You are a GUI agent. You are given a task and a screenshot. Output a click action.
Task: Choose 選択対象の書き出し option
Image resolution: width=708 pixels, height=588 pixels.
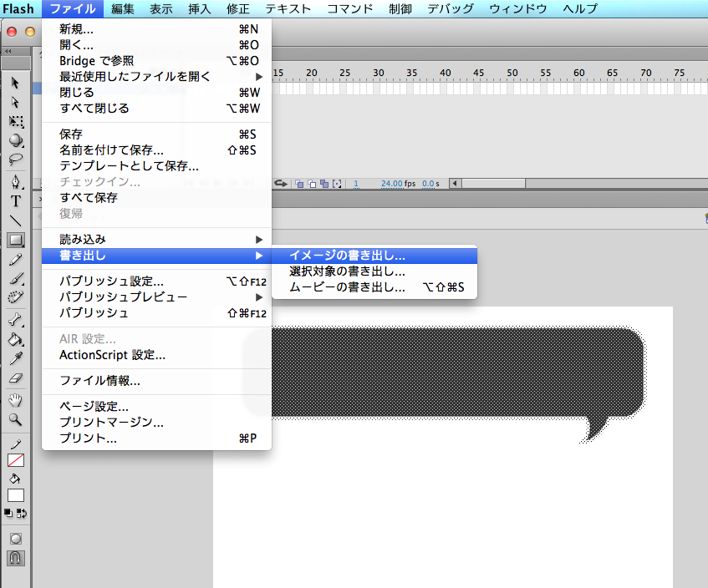pyautogui.click(x=374, y=271)
